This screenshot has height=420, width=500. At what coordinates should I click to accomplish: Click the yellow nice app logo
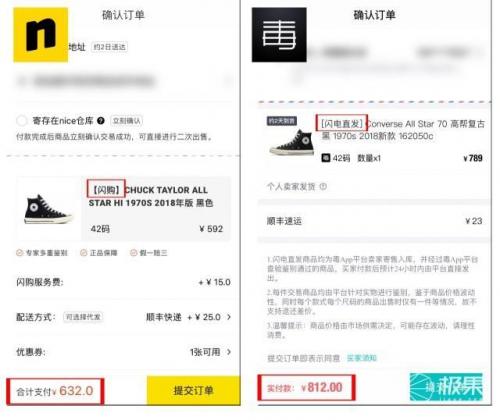(40, 35)
